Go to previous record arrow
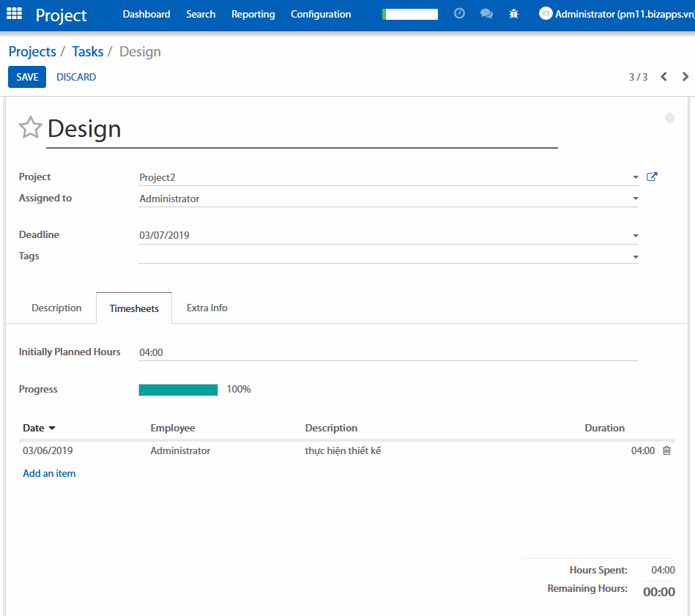Image resolution: width=695 pixels, height=616 pixels. pos(664,77)
